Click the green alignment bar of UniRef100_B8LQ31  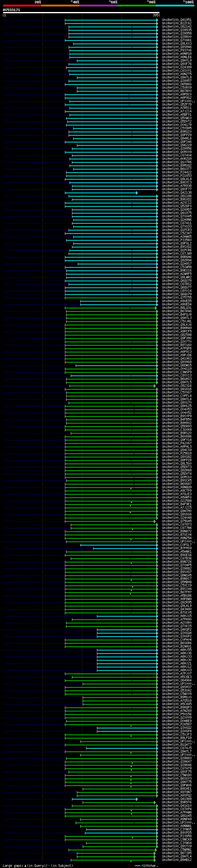pos(111,308)
